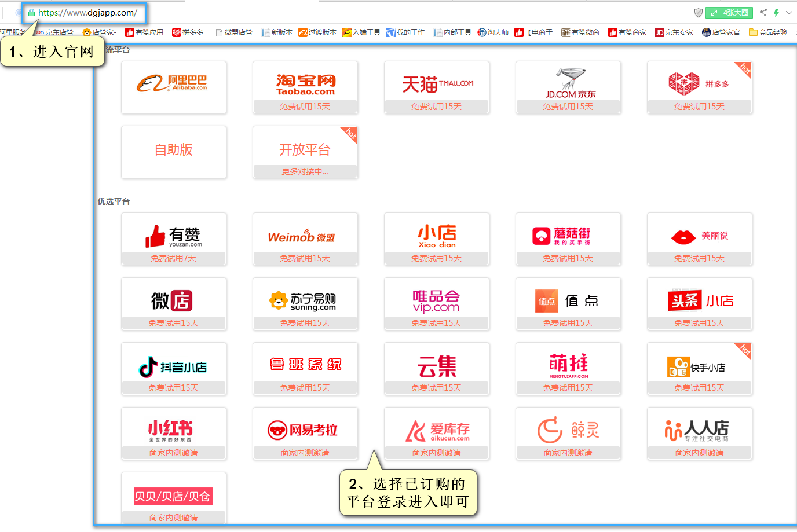797x532 pixels.
Task: Open the 有赞商家 bookmark
Action: click(x=627, y=32)
